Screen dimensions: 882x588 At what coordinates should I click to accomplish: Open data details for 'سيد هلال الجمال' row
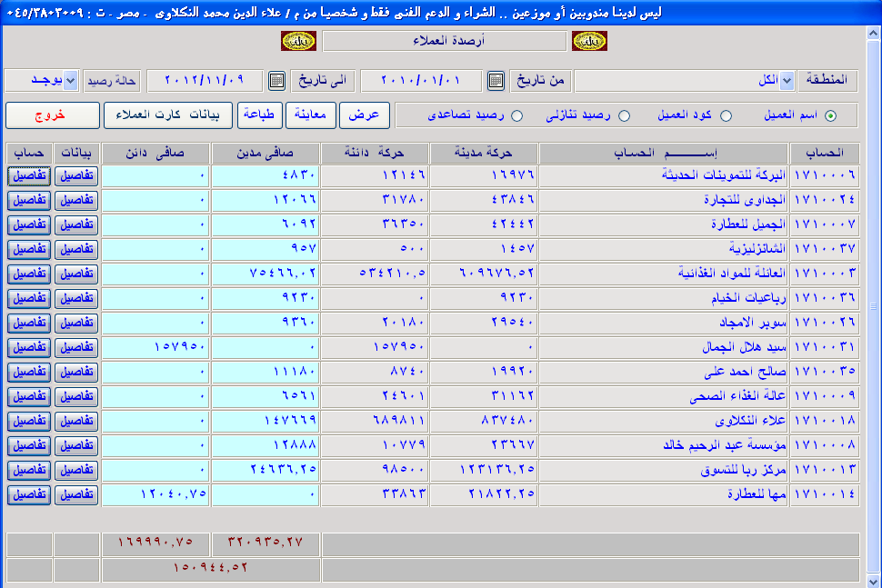76,347
